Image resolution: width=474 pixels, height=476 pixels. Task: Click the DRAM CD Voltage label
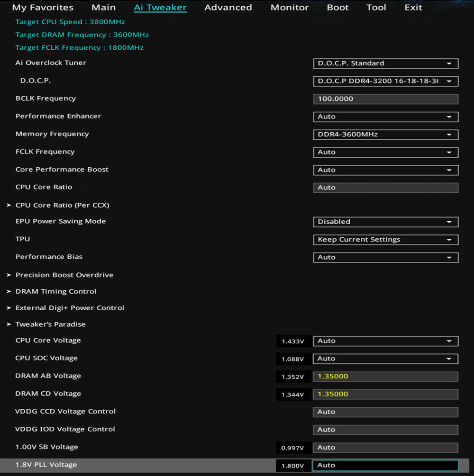(x=48, y=394)
